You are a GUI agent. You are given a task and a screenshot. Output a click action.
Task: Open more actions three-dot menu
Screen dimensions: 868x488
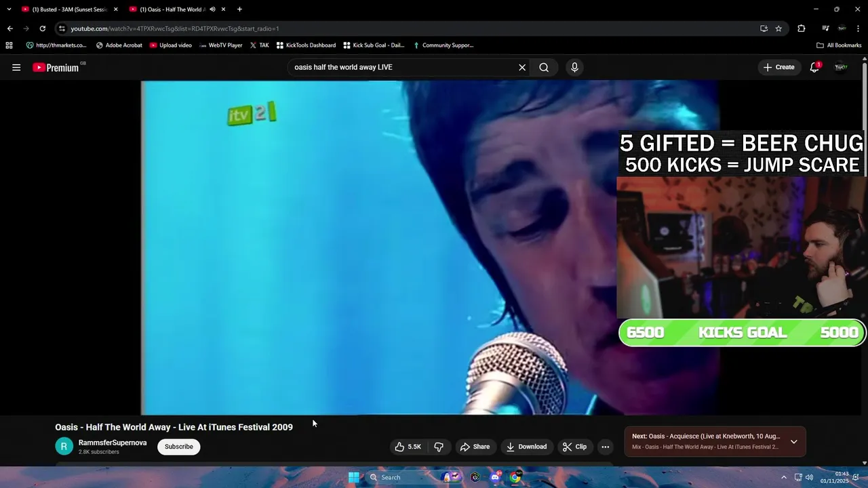(x=605, y=447)
